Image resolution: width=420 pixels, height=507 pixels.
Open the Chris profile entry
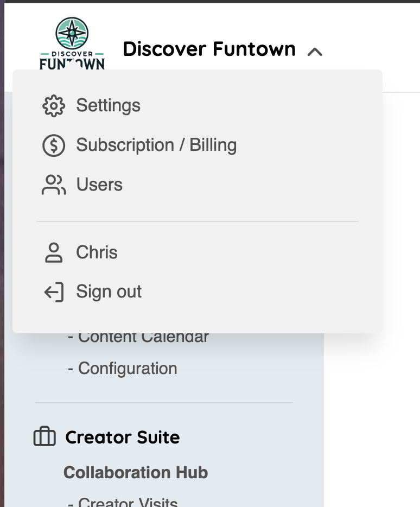tap(97, 252)
